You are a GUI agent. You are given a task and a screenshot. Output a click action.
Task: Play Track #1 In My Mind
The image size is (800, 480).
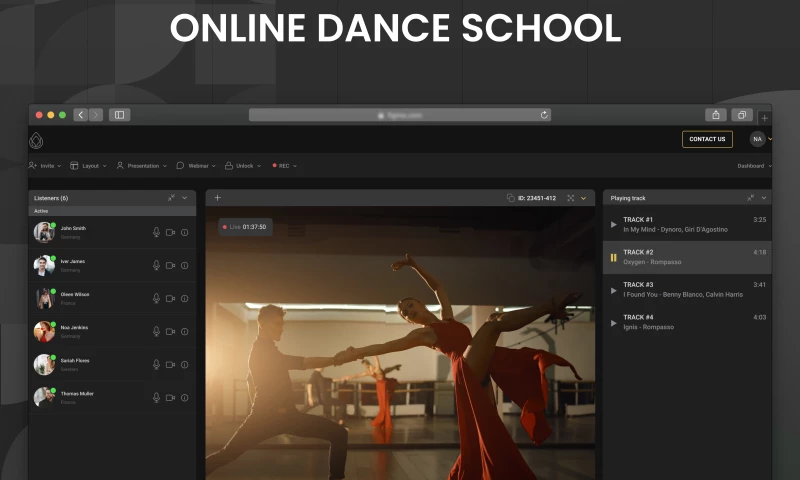[614, 224]
